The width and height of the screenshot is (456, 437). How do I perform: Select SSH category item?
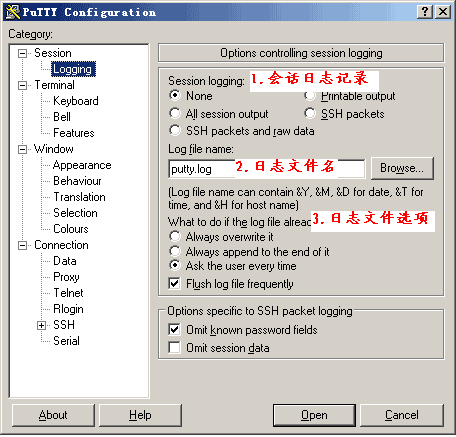64,325
